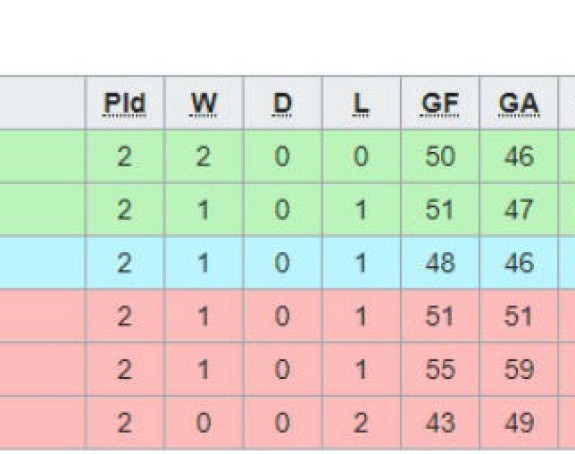Click the empty header cell before Pld
The image size is (575, 454).
tap(42, 103)
